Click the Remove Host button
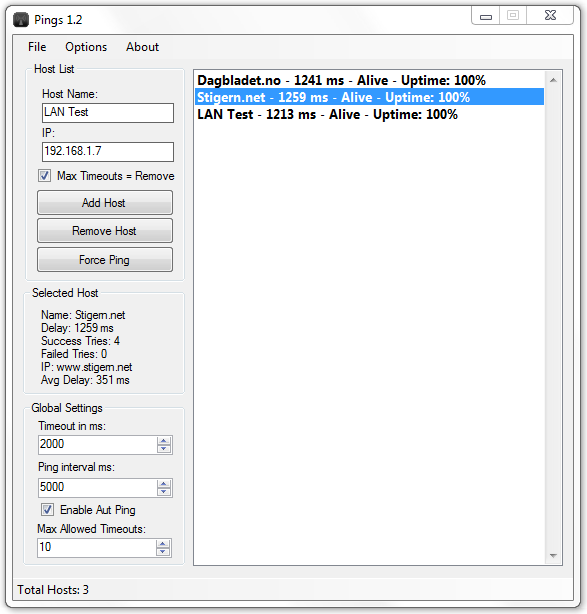This screenshot has width=587, height=614. pyautogui.click(x=105, y=231)
